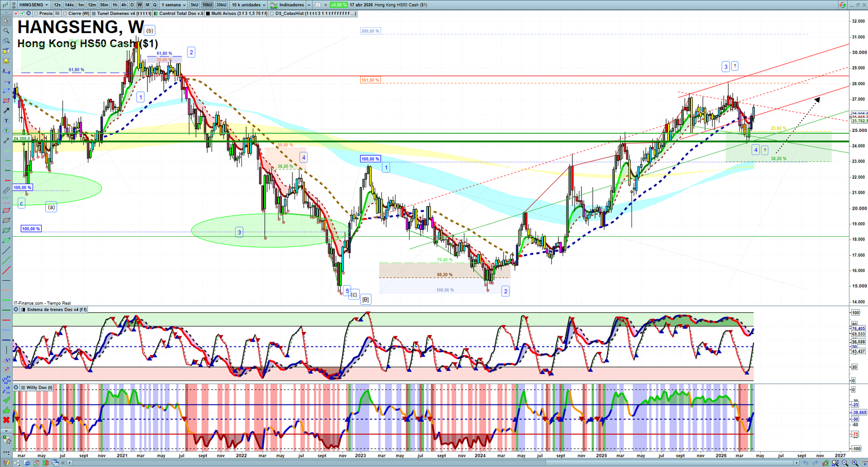Toggle the DS_CotasHist indicator checkbox
This screenshot has height=467, width=868.
tap(272, 14)
